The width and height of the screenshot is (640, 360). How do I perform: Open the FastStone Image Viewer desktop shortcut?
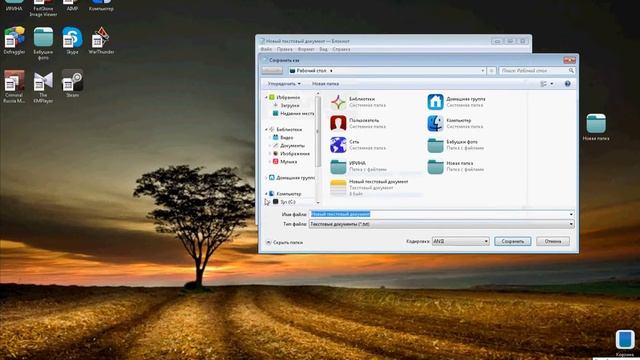pyautogui.click(x=43, y=9)
